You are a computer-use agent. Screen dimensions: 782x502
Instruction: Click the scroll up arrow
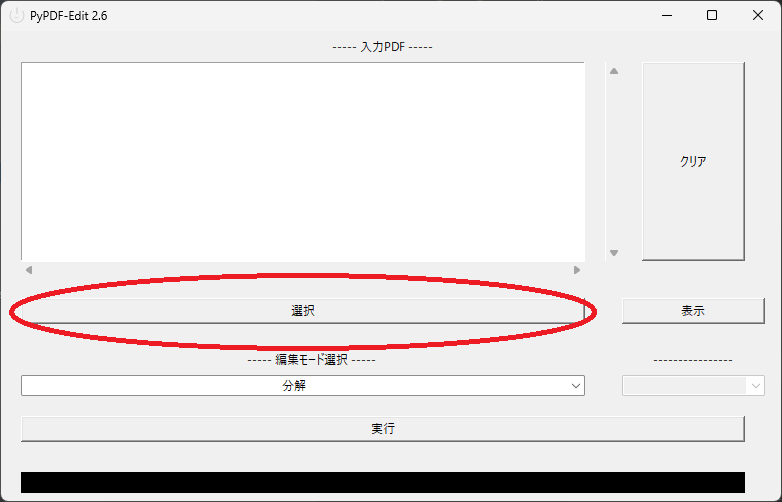(614, 71)
